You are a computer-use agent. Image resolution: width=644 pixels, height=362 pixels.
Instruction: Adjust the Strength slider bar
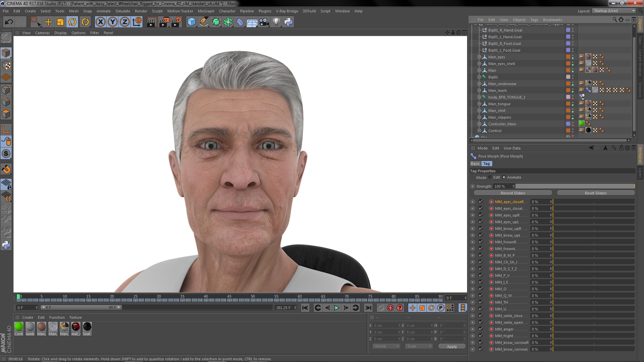[x=575, y=186]
